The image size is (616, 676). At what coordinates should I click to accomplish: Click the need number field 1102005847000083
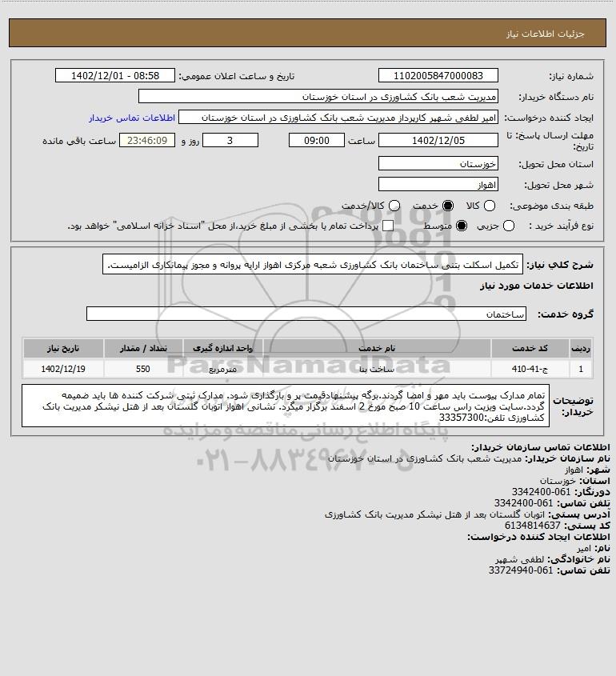[x=438, y=75]
